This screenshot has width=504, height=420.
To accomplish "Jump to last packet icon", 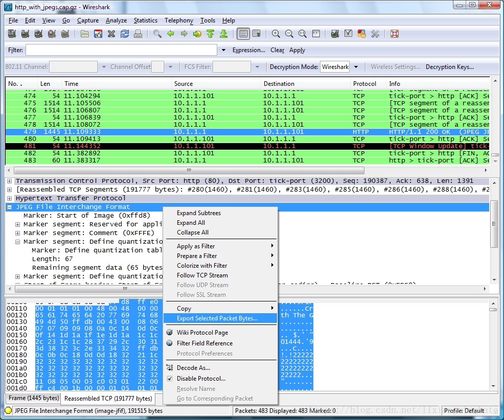I will (x=224, y=34).
